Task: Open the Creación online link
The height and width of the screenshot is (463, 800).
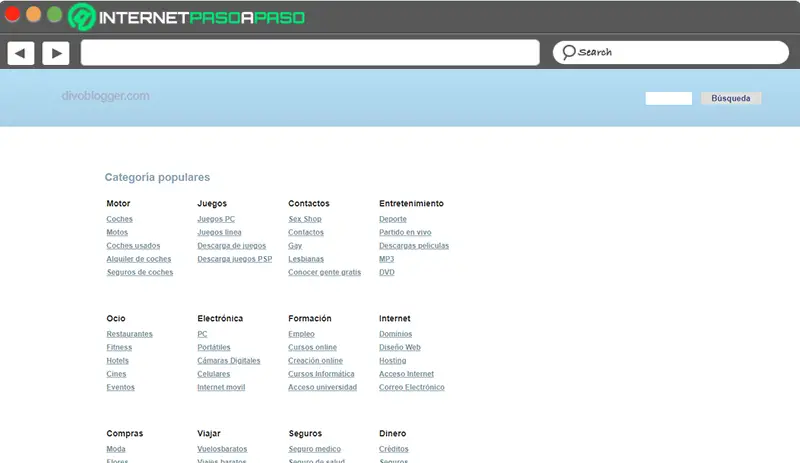Action: (x=315, y=360)
